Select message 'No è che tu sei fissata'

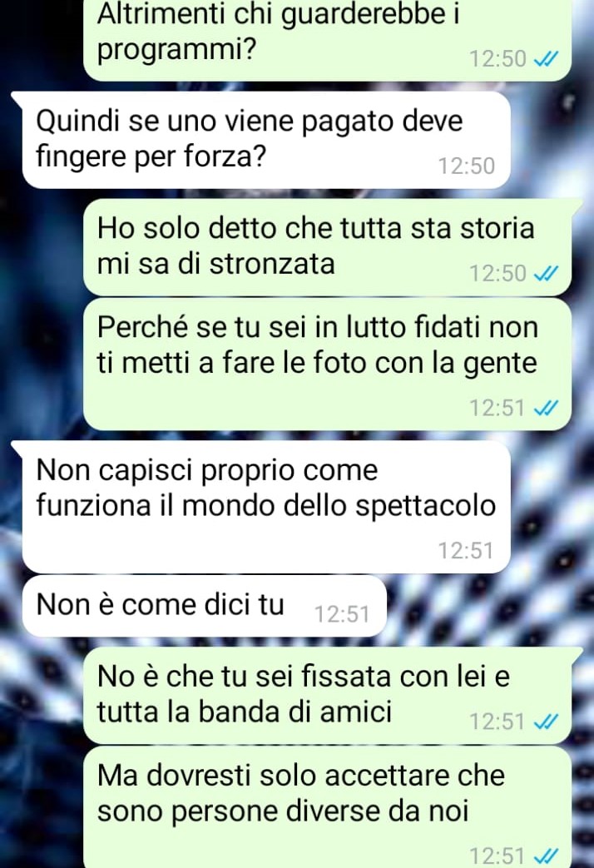pos(327,695)
